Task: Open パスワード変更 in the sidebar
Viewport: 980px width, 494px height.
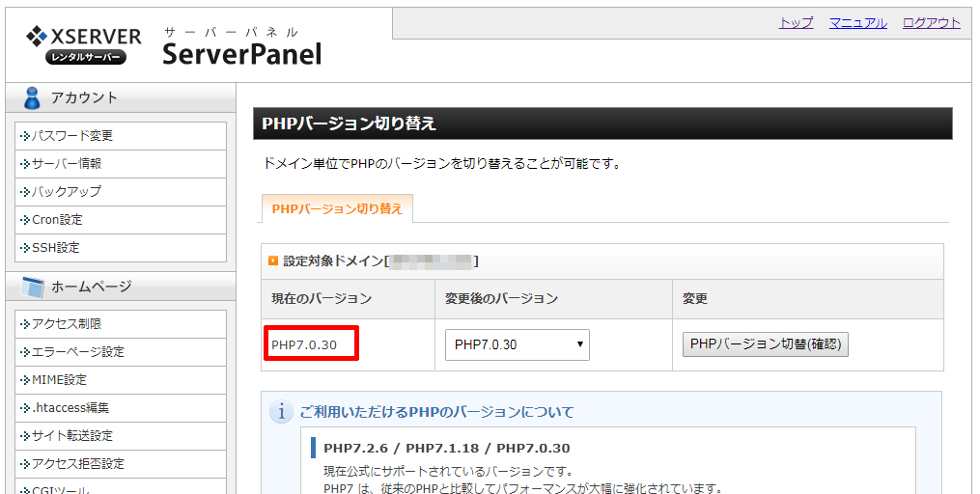Action: point(72,136)
